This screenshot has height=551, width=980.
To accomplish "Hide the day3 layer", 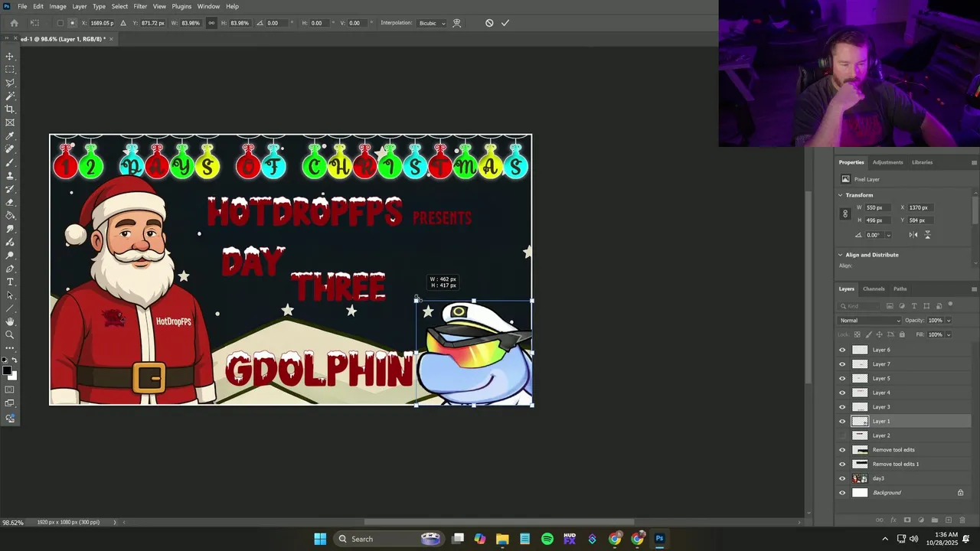I will pyautogui.click(x=842, y=478).
